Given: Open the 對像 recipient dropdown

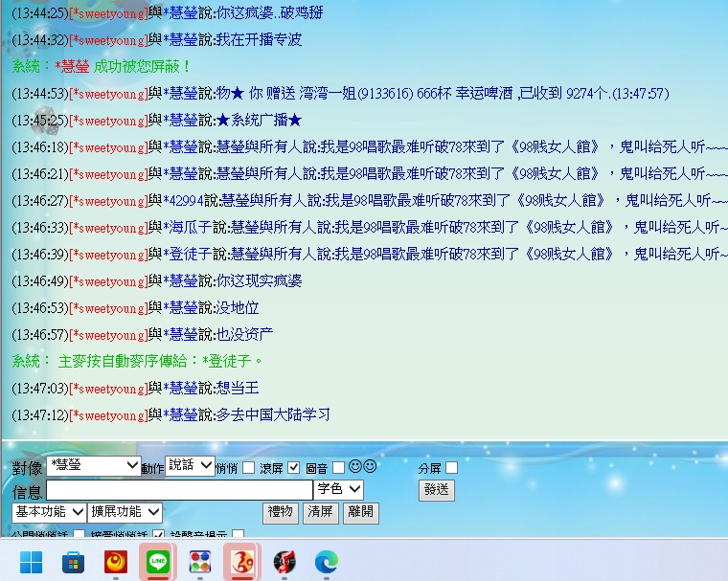Looking at the screenshot, I should coord(93,466).
